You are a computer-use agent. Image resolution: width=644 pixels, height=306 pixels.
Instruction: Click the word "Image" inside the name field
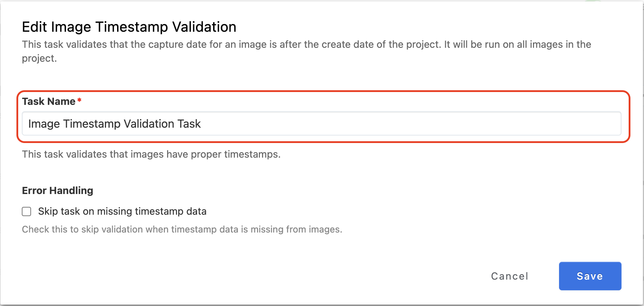click(x=44, y=124)
